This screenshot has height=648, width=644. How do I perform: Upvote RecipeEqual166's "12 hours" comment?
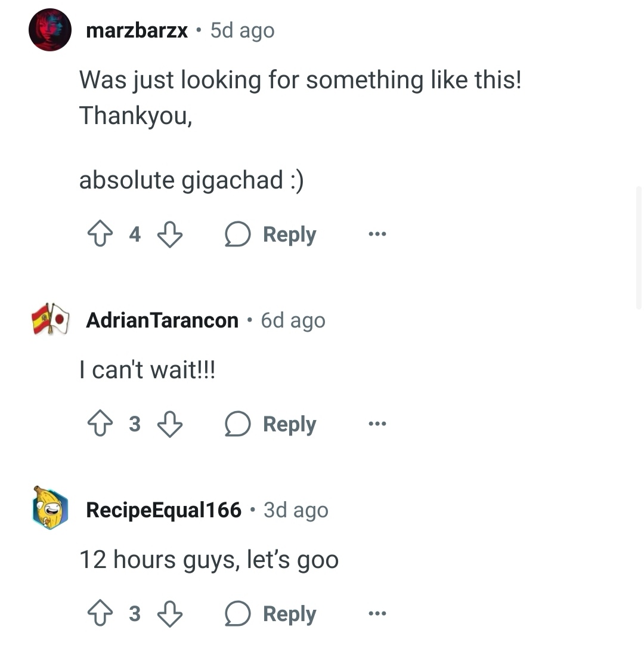(x=100, y=613)
